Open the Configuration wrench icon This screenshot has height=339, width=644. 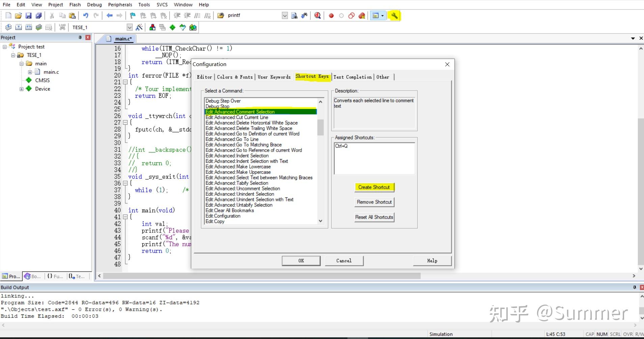pyautogui.click(x=394, y=16)
